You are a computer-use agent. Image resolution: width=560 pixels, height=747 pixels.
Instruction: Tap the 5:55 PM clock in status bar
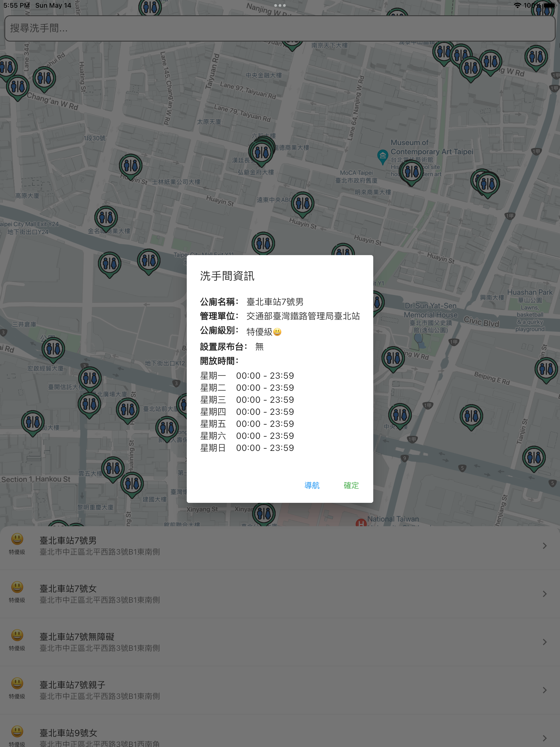tap(17, 5)
